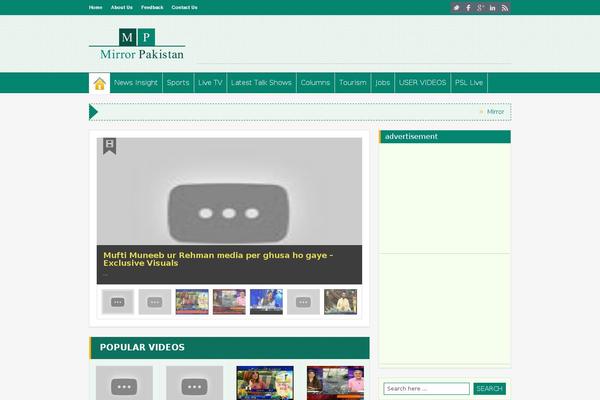Open the Facebook social icon
Image resolution: width=600 pixels, height=400 pixels.
coord(468,8)
